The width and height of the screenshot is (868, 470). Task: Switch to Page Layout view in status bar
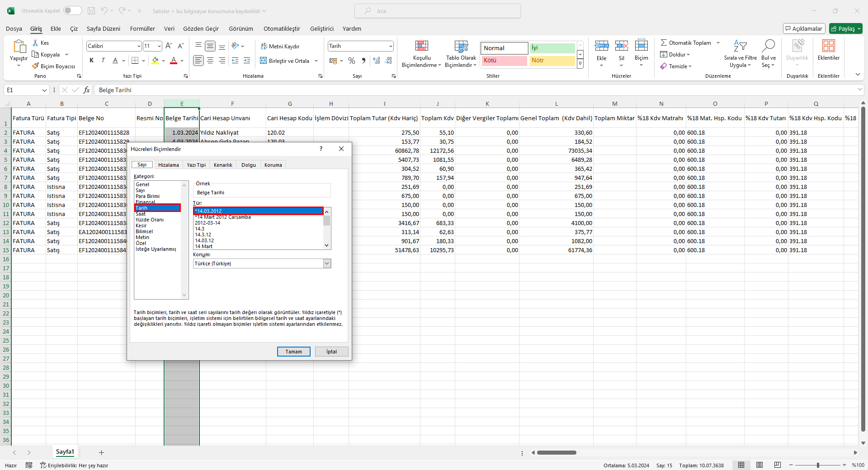pos(759,465)
